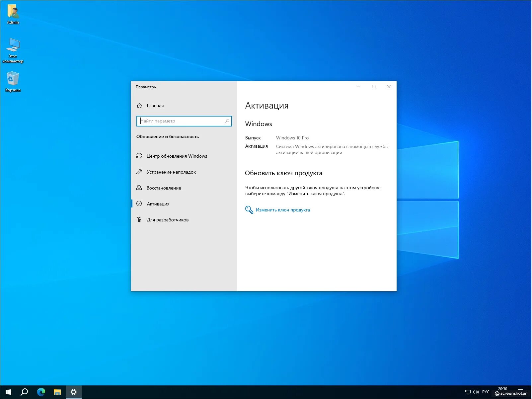Launch Microsoft Edge from taskbar
Image resolution: width=532 pixels, height=399 pixels.
(x=41, y=392)
